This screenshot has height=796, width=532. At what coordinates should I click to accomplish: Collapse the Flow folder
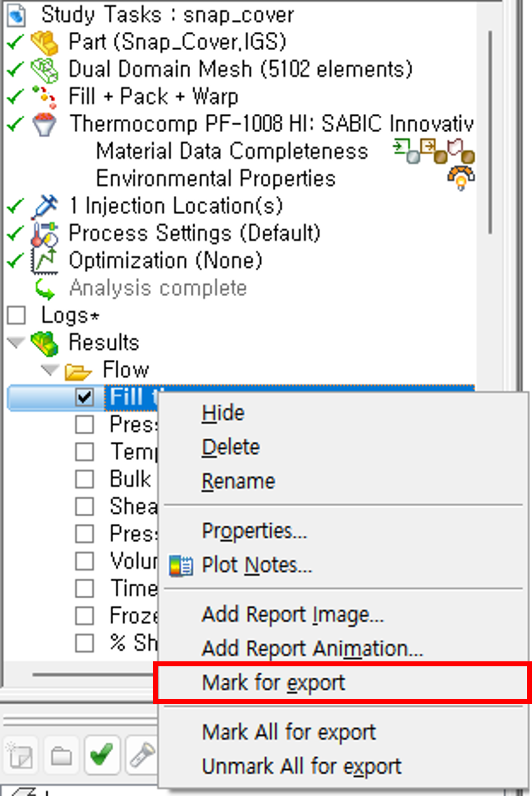coord(50,370)
